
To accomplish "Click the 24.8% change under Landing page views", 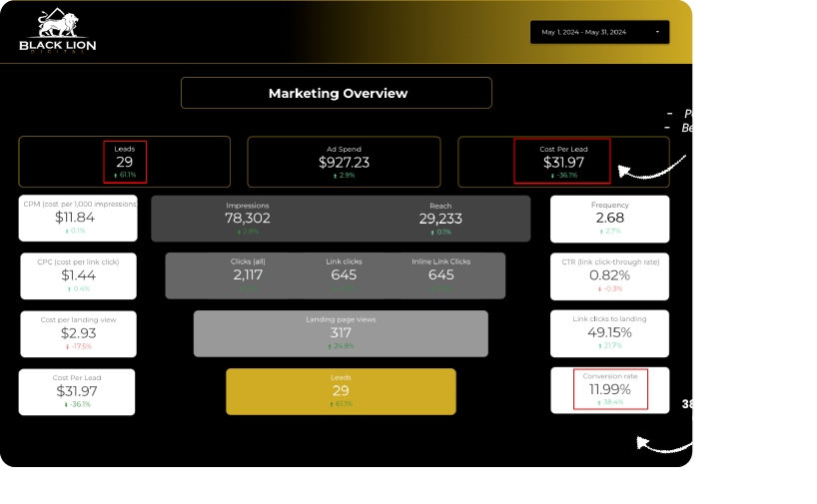I will tap(341, 345).
